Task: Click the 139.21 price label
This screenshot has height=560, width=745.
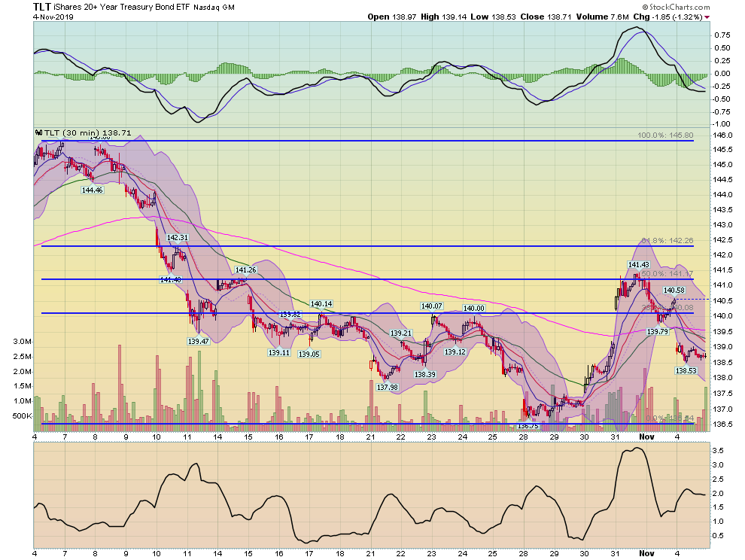Action: [401, 333]
